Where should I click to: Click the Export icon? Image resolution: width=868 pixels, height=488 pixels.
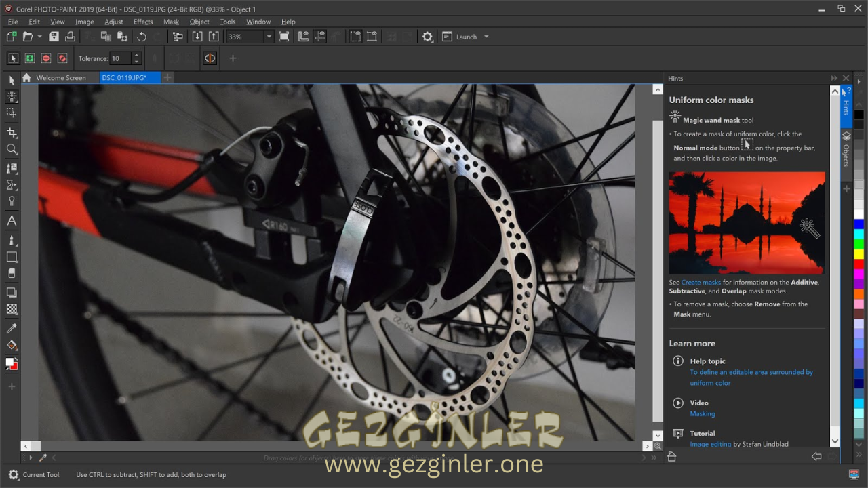tap(214, 37)
